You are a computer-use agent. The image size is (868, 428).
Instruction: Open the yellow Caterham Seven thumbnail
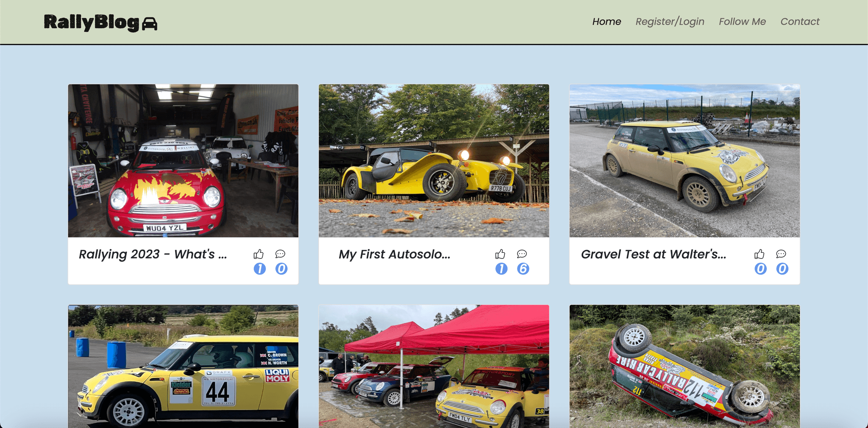click(x=434, y=161)
